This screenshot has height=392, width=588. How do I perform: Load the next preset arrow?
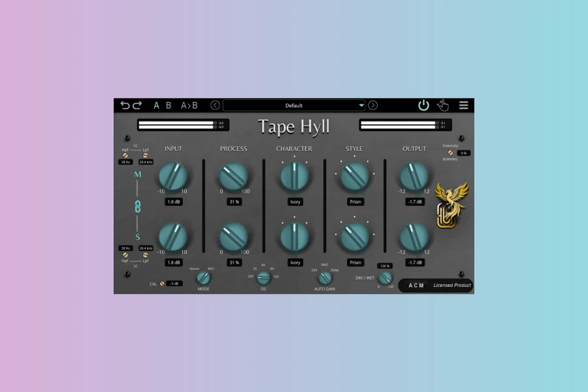tap(373, 105)
